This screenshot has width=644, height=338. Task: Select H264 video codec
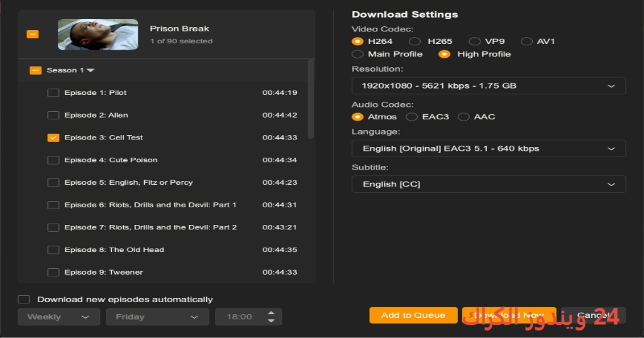click(358, 41)
